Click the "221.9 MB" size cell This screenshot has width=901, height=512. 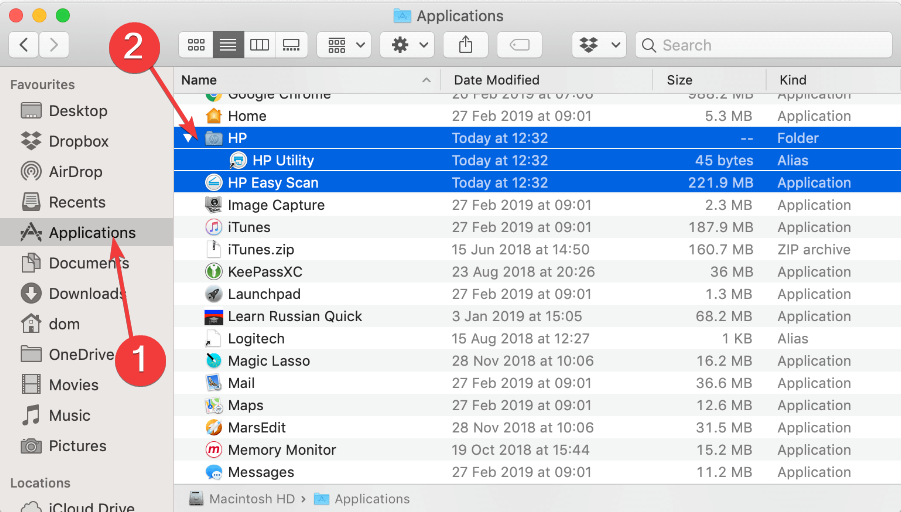point(720,183)
